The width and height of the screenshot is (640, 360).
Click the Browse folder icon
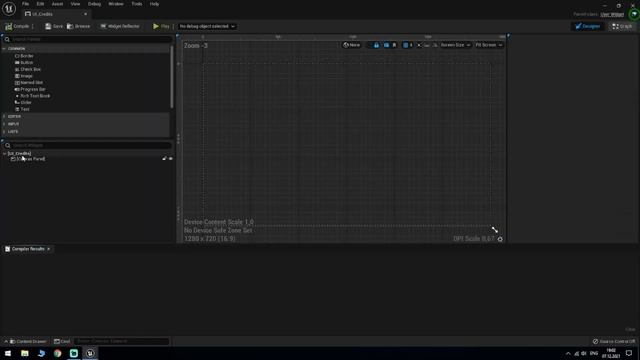pos(70,26)
